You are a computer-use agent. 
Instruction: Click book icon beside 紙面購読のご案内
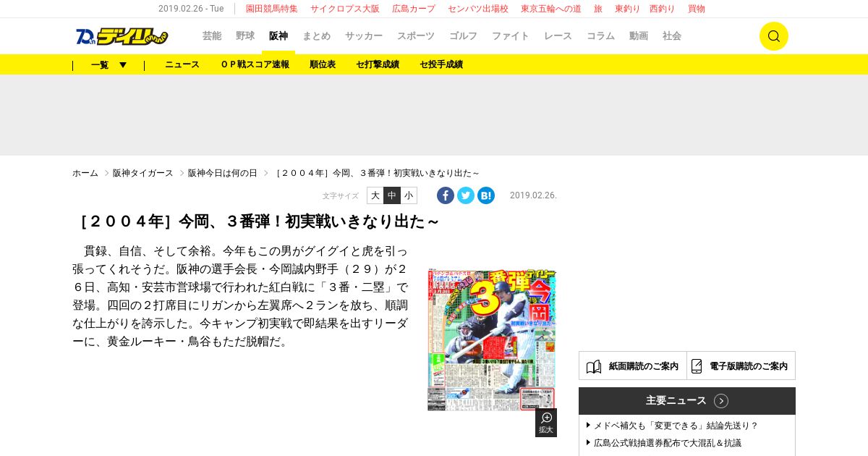pos(594,366)
